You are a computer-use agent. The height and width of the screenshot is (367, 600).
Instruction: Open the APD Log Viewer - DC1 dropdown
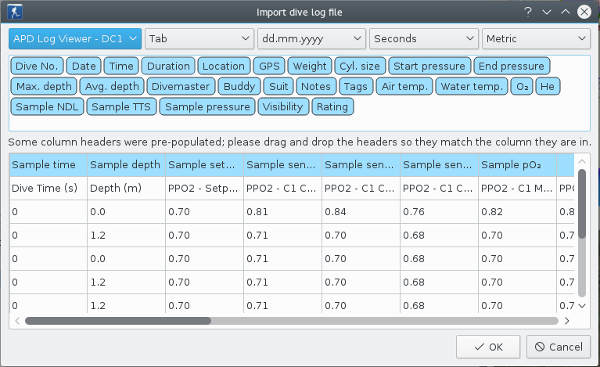(75, 39)
